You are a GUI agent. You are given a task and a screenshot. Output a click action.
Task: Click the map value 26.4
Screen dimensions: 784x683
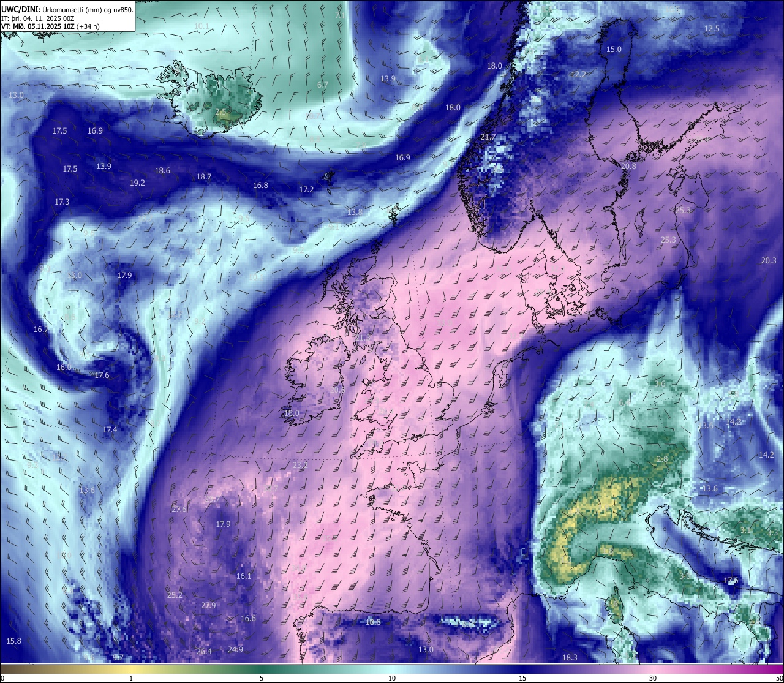204,652
